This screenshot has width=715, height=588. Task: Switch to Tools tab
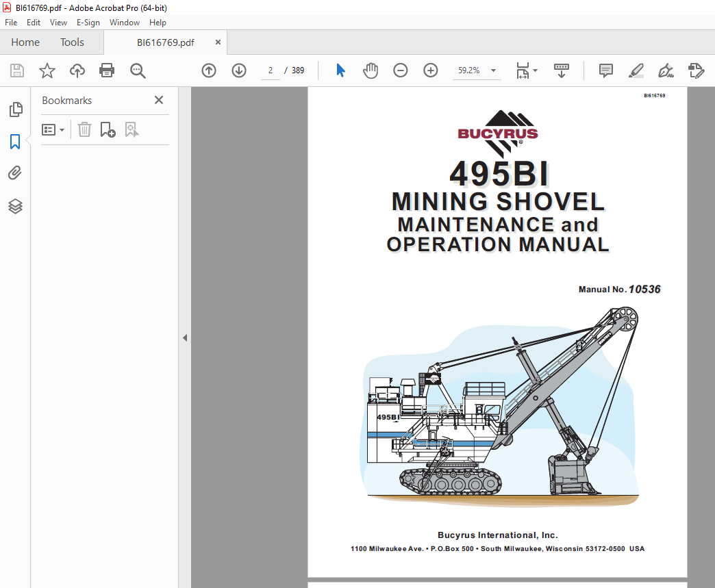(x=72, y=42)
